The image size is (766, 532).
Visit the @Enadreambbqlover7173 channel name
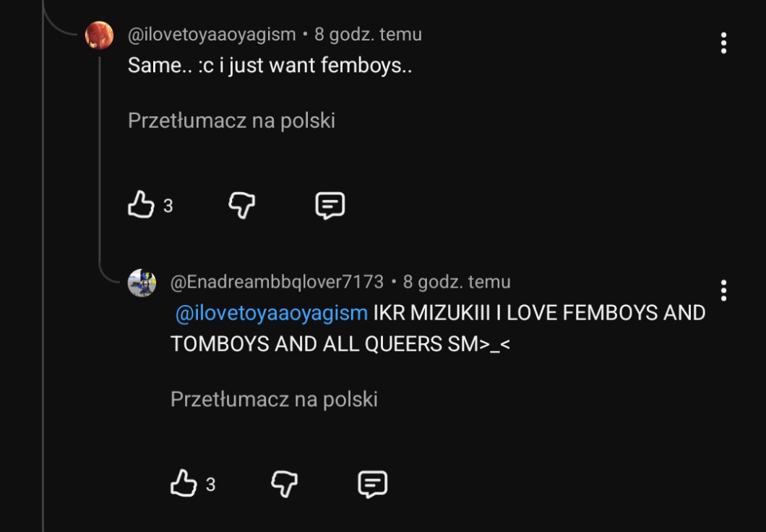coord(277,282)
